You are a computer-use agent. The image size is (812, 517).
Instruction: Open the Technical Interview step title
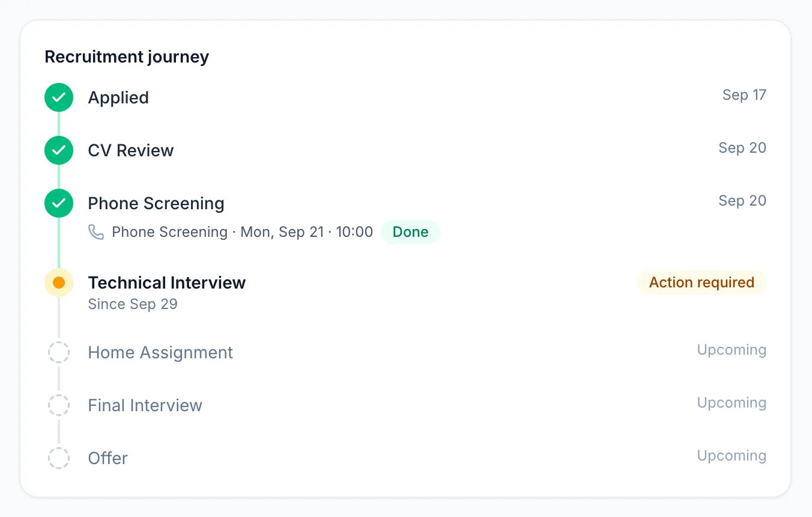[x=167, y=283]
